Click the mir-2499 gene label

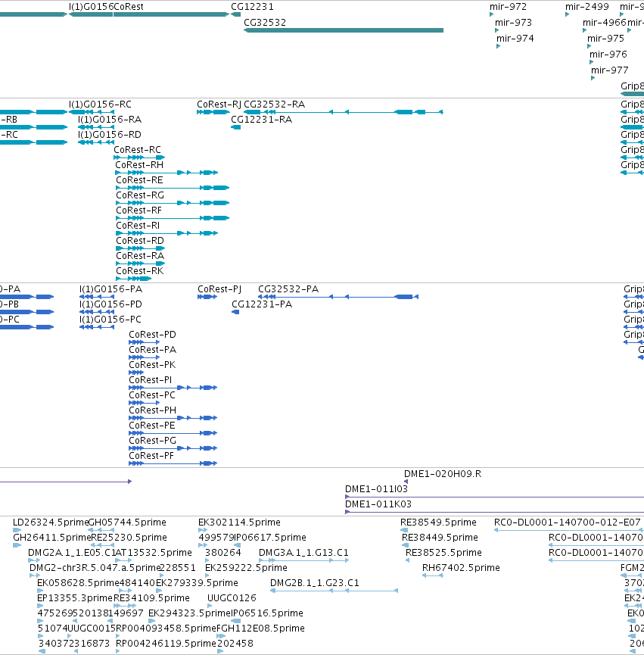(x=586, y=7)
